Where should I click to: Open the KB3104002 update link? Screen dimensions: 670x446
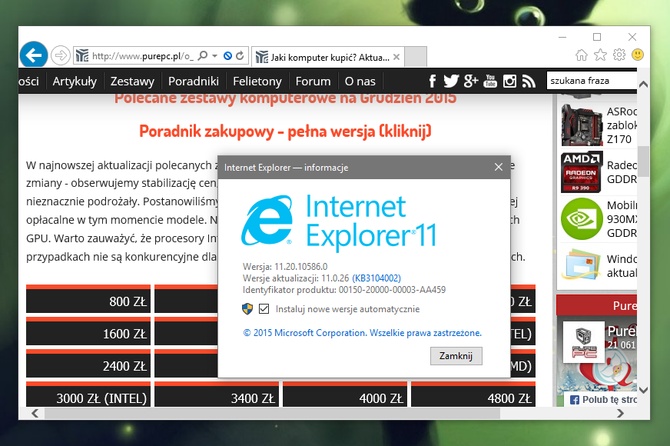coord(376,279)
